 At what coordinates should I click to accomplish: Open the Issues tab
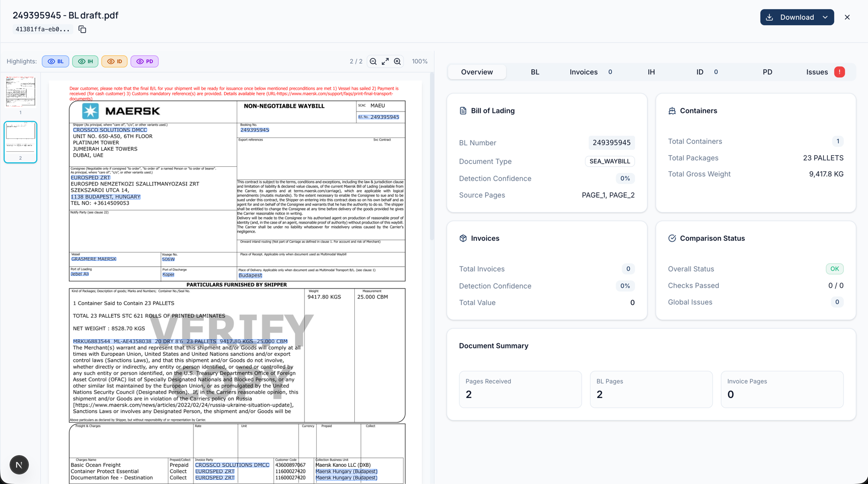click(x=825, y=72)
